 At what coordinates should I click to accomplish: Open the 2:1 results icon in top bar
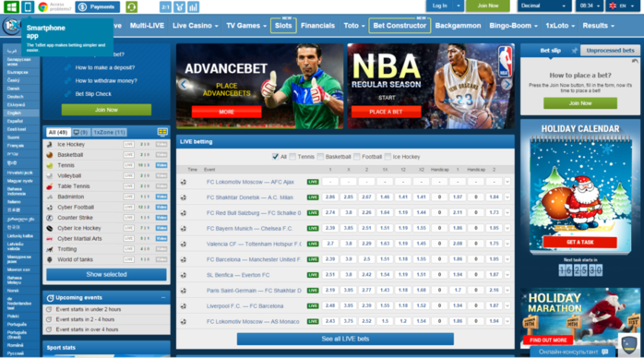click(x=165, y=6)
